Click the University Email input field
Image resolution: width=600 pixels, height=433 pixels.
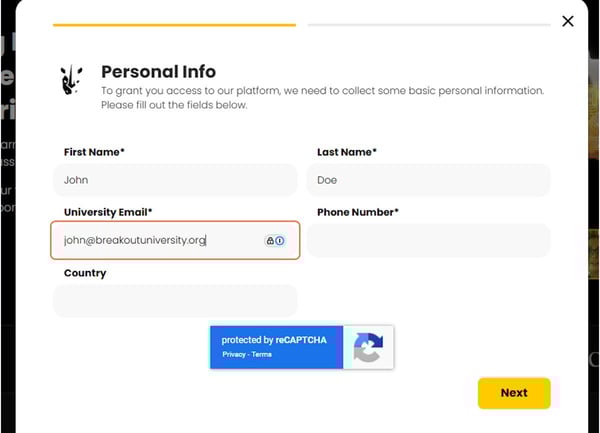(160, 240)
